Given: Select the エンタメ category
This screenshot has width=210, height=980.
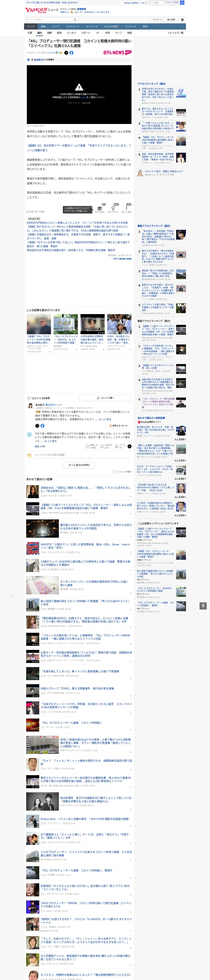Looking at the screenshot, I should point(71,33).
